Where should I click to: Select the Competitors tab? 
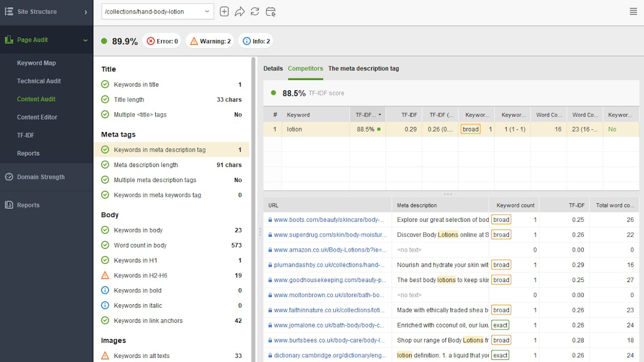pos(305,68)
